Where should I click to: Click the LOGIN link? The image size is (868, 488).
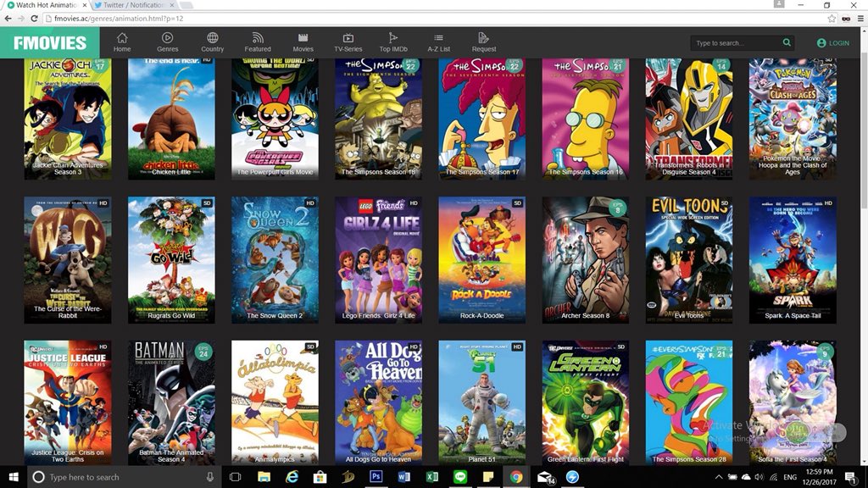click(x=832, y=43)
